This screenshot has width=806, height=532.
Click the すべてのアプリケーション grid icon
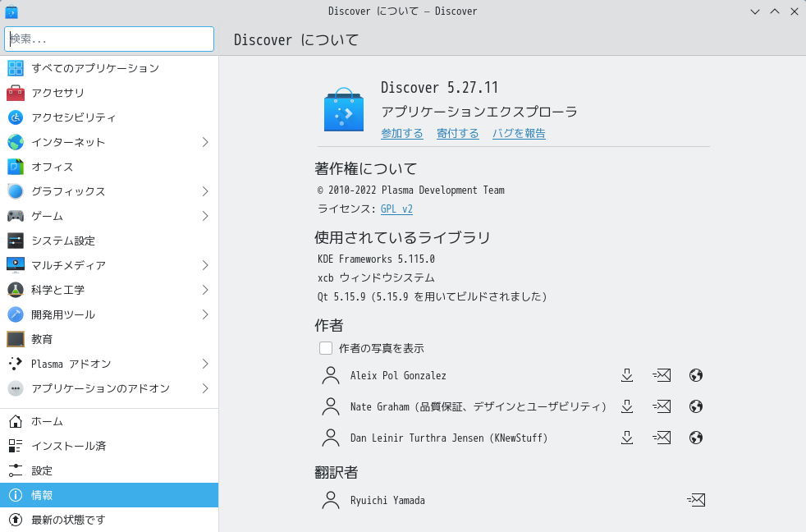point(15,68)
